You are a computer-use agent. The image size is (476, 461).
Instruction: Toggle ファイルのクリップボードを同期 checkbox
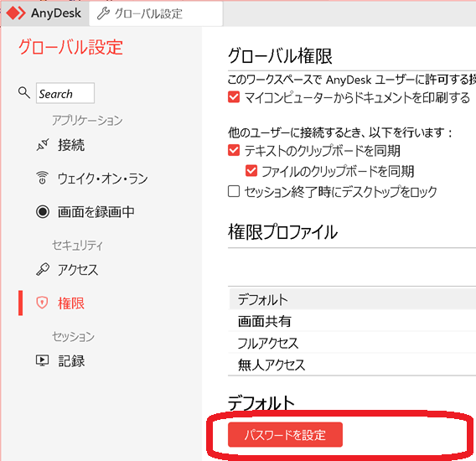(251, 171)
